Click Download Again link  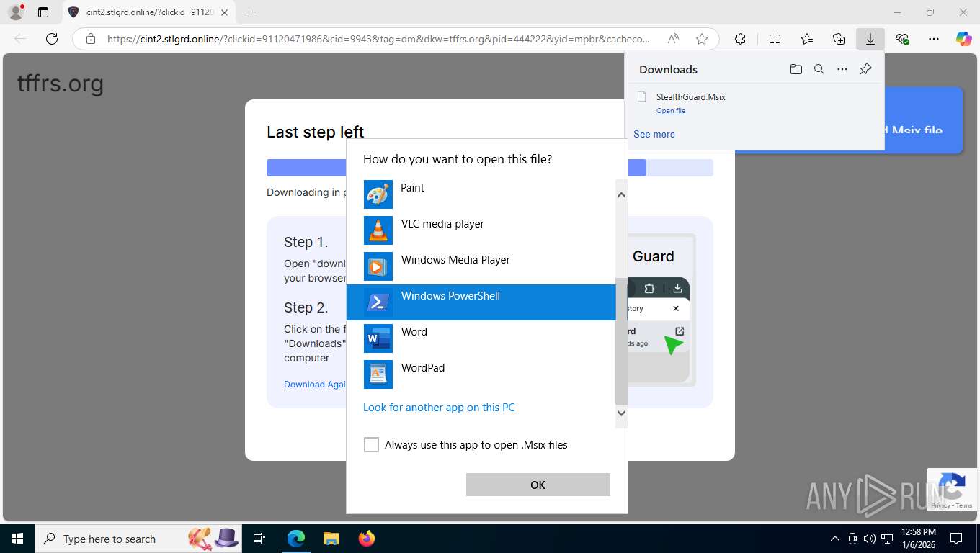[315, 385]
